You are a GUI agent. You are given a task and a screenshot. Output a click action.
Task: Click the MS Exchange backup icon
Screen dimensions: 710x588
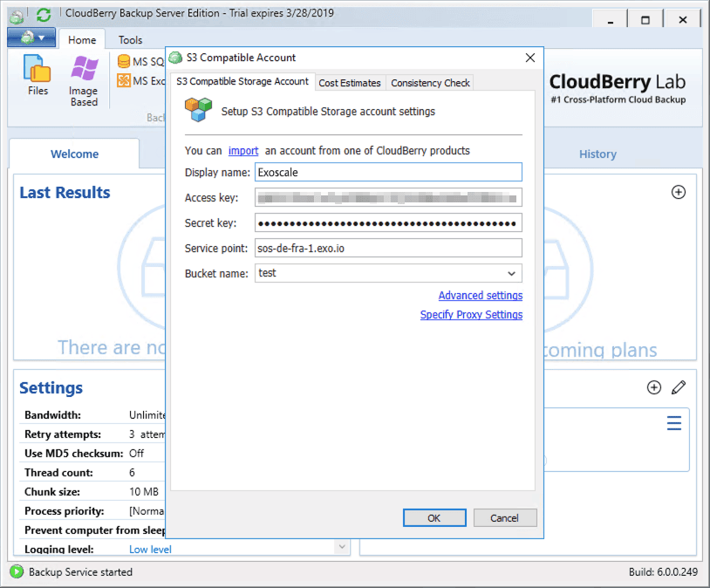point(123,80)
